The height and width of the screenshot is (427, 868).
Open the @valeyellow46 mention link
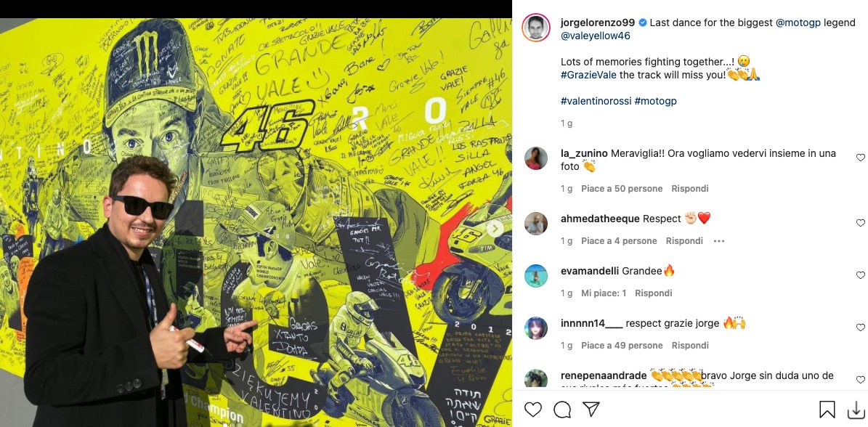(596, 36)
